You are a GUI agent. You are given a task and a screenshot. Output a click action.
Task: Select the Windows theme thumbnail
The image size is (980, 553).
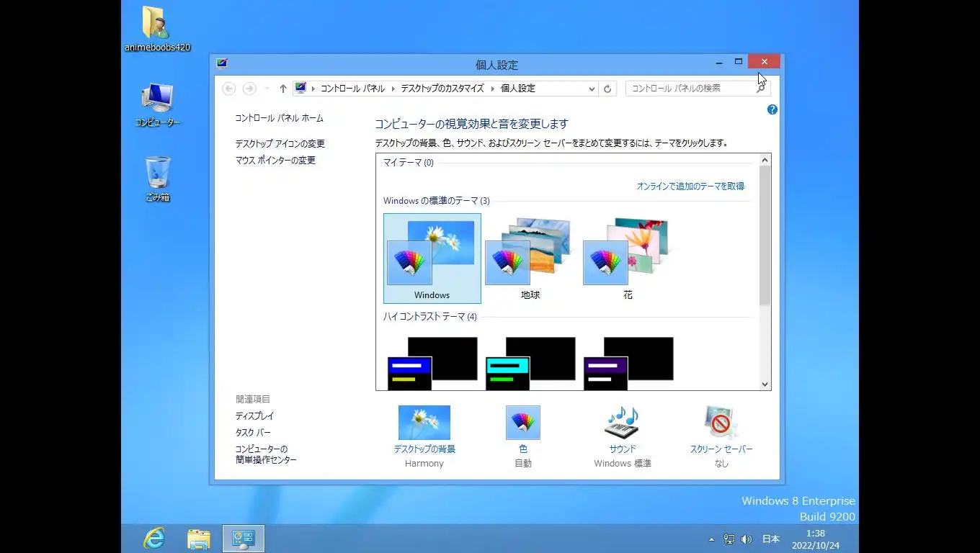pos(432,258)
